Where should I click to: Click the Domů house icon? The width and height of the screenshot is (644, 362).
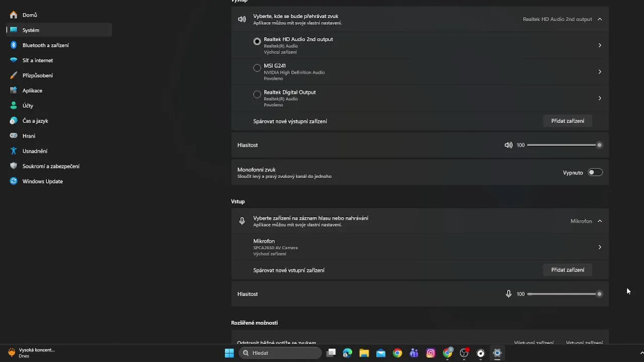pos(14,15)
